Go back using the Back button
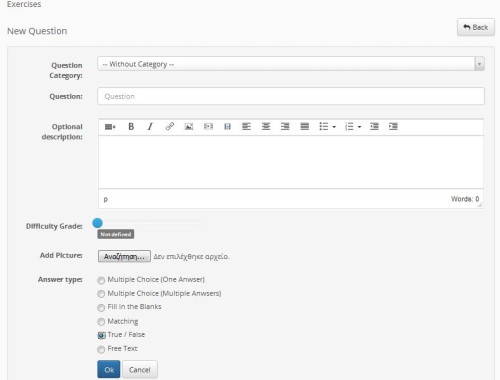This screenshot has width=500, height=380. 476,27
